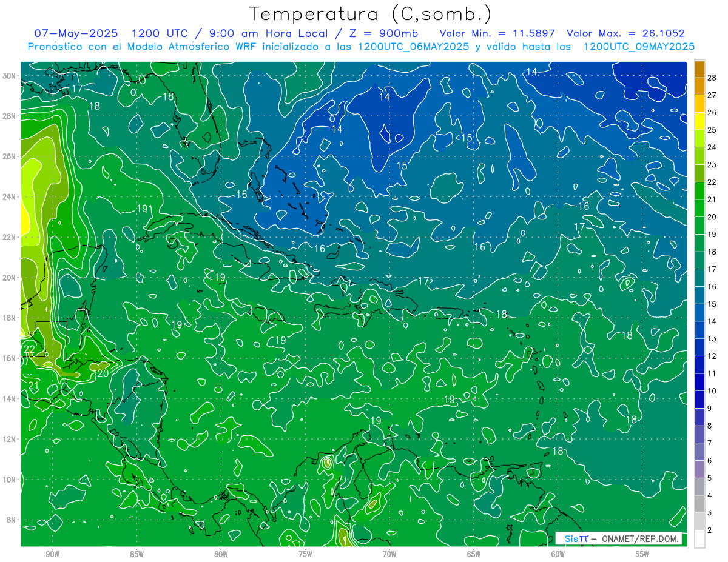The width and height of the screenshot is (728, 562).
Task: Click the 18N latitude axis label
Action: point(10,318)
